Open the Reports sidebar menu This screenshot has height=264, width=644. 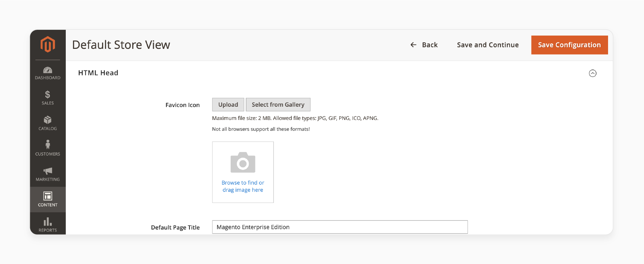(x=48, y=224)
